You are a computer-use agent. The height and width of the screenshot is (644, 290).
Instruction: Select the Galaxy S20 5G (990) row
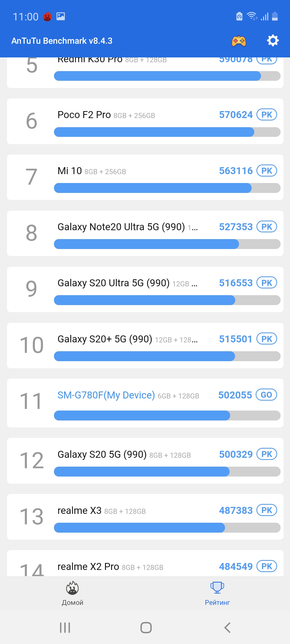click(x=145, y=460)
